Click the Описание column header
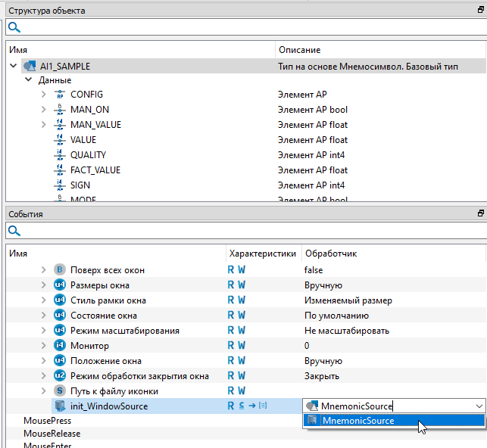Viewport: 487px width, 448px height. point(299,50)
